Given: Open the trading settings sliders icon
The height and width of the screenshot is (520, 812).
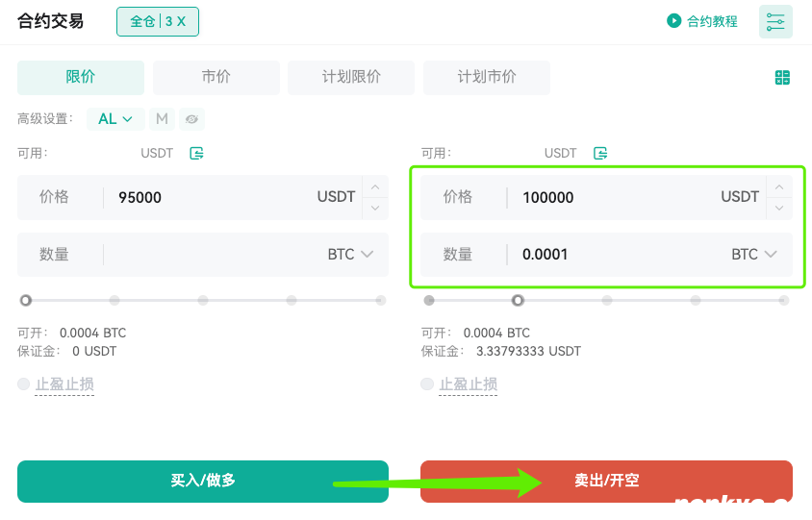Looking at the screenshot, I should [x=775, y=21].
